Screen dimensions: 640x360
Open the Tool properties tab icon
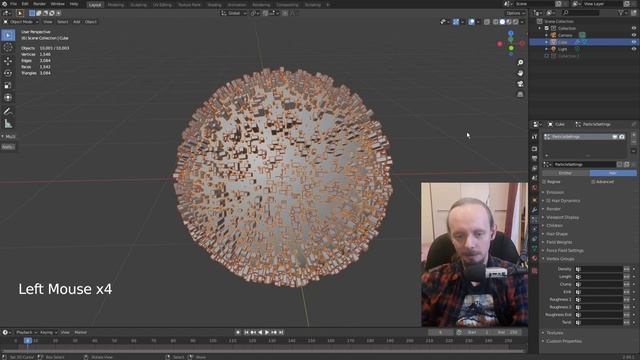534,137
